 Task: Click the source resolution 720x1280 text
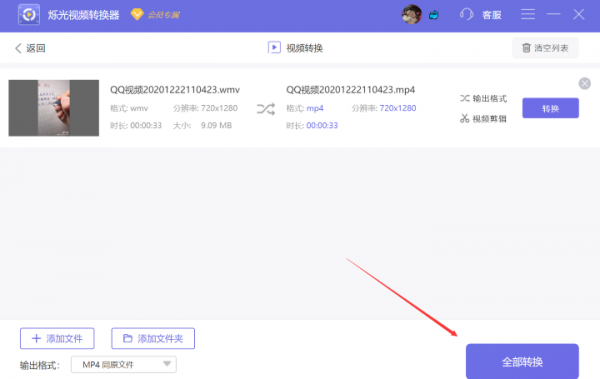pyautogui.click(x=219, y=108)
